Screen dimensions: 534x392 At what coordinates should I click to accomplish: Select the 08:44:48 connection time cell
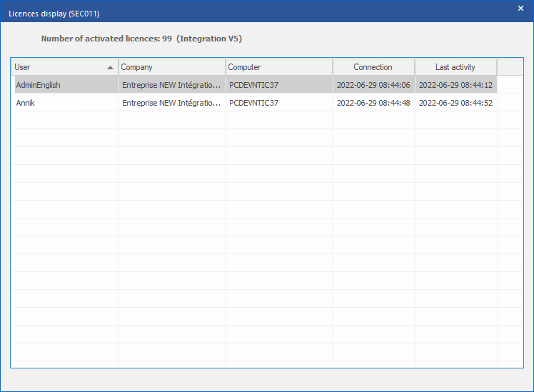pyautogui.click(x=373, y=103)
